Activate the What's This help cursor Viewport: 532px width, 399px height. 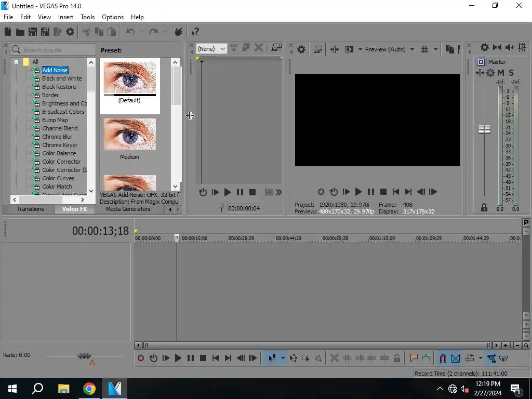[x=195, y=32]
